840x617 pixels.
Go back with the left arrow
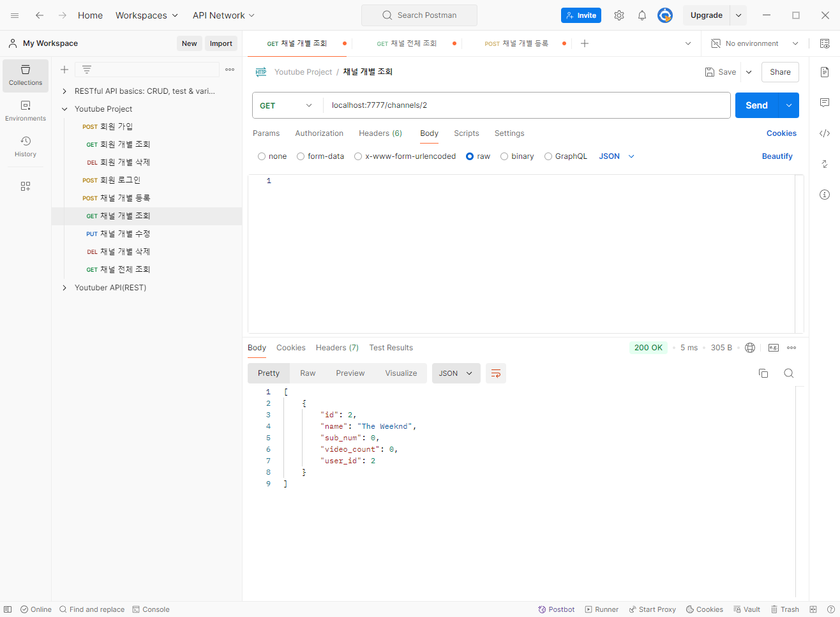[x=40, y=15]
